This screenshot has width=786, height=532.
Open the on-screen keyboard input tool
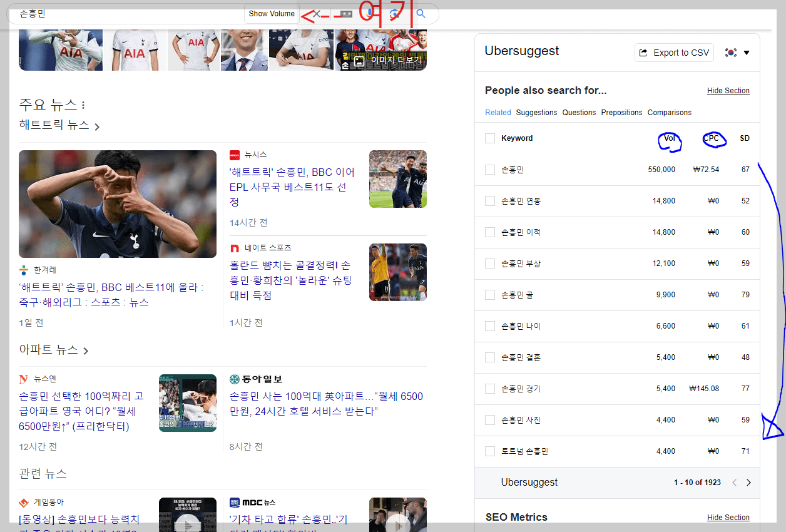coord(346,13)
